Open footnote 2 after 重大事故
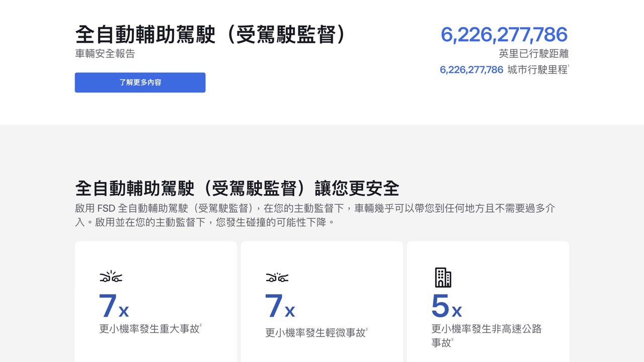Screen dimensions: 644x362 [201, 326]
